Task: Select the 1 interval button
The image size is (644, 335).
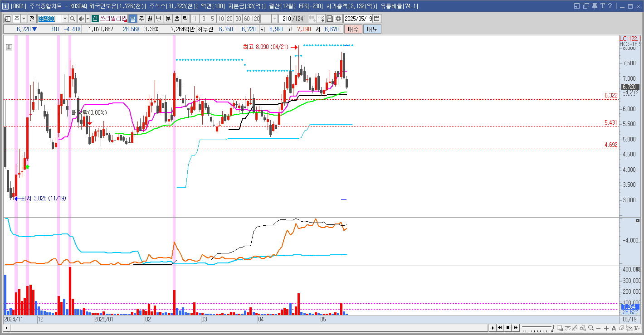Action: (x=195, y=19)
